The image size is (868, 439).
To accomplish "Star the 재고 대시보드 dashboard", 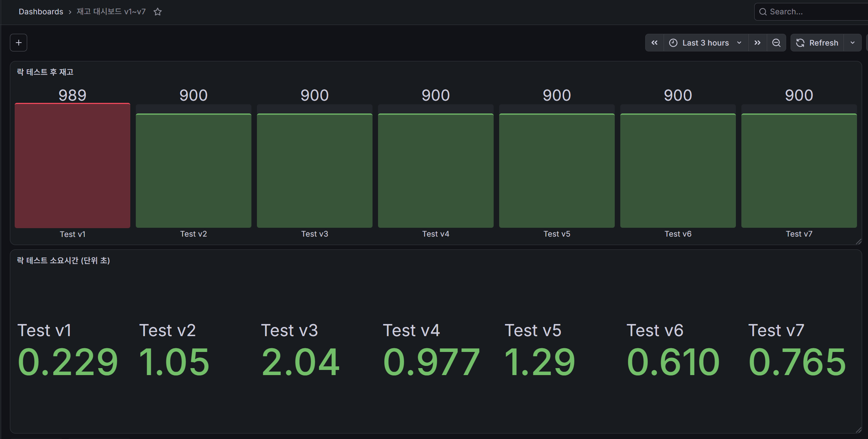I will [158, 12].
